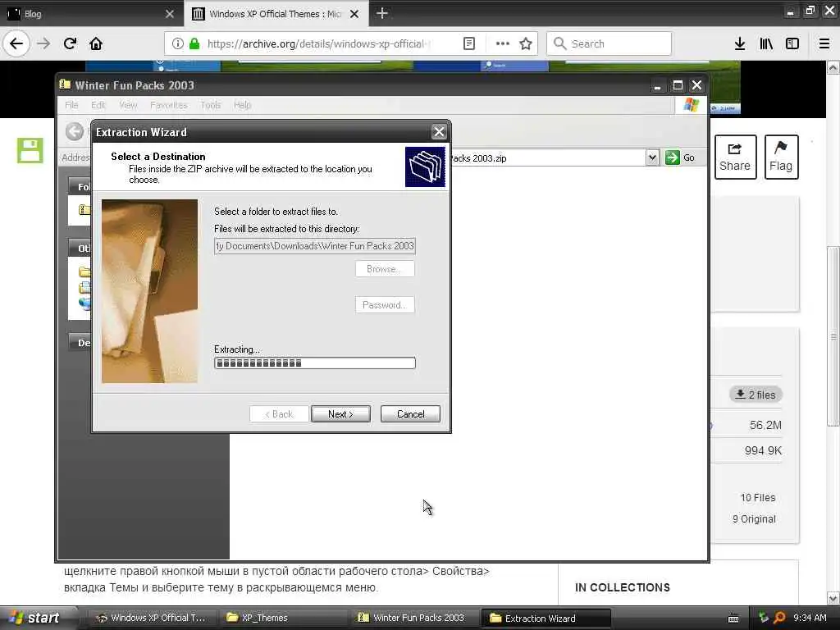840x630 pixels.
Task: Open File menu in Winter Fun Packs window
Action: pos(71,105)
